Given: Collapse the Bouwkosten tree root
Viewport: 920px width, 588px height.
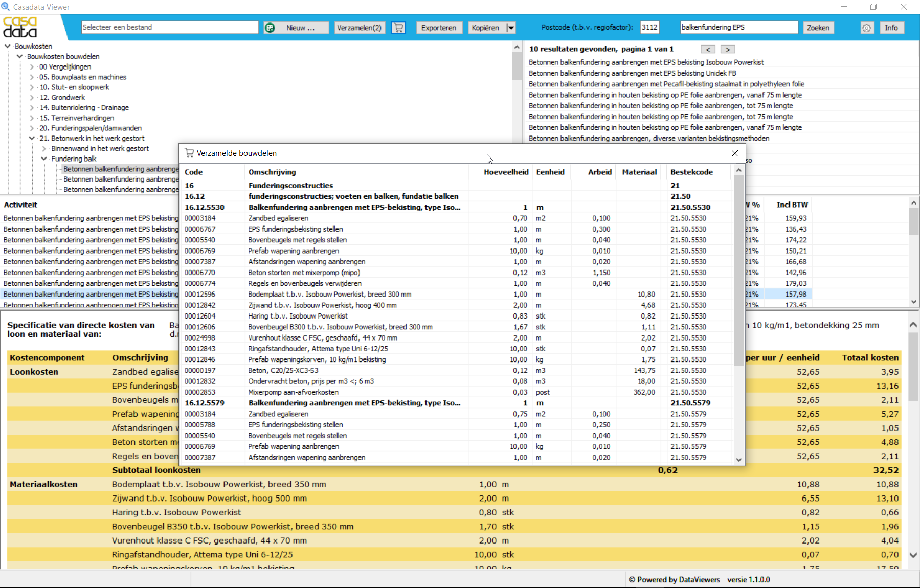Looking at the screenshot, I should point(8,46).
